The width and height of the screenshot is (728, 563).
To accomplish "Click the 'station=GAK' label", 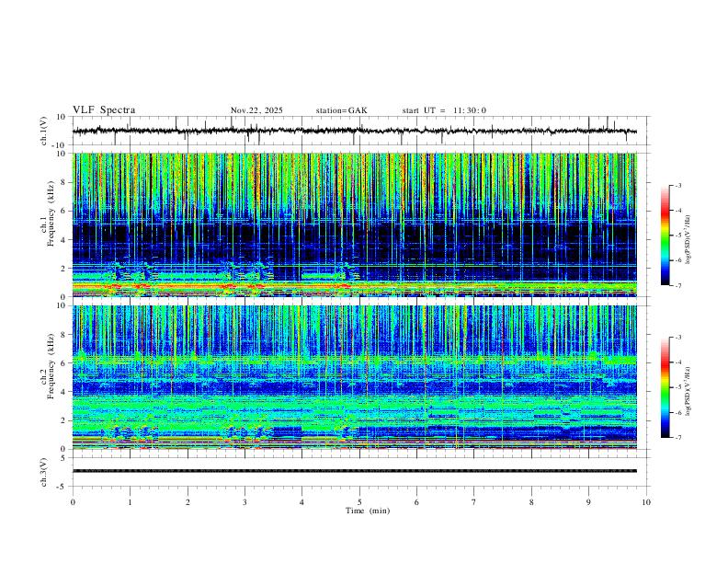I will point(341,110).
